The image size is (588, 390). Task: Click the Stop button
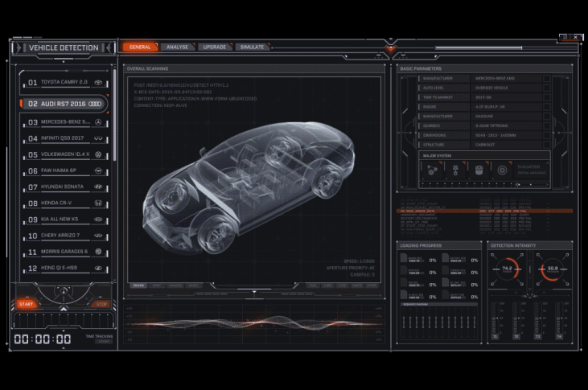[x=101, y=304]
